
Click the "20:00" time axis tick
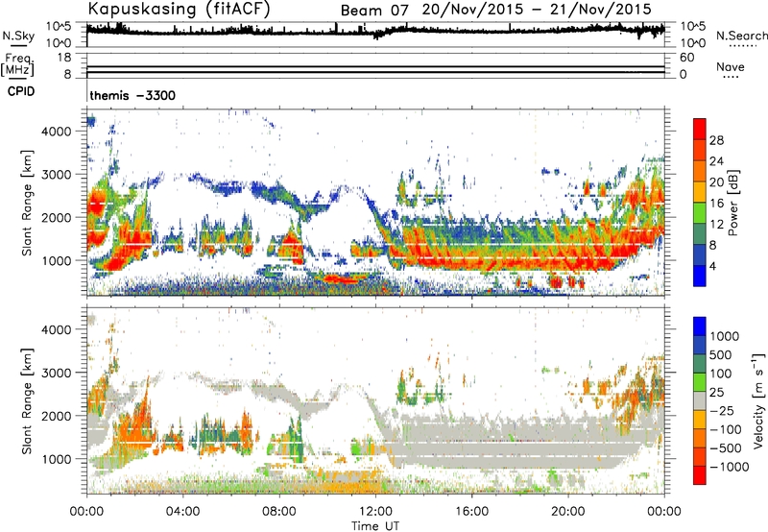pos(567,512)
